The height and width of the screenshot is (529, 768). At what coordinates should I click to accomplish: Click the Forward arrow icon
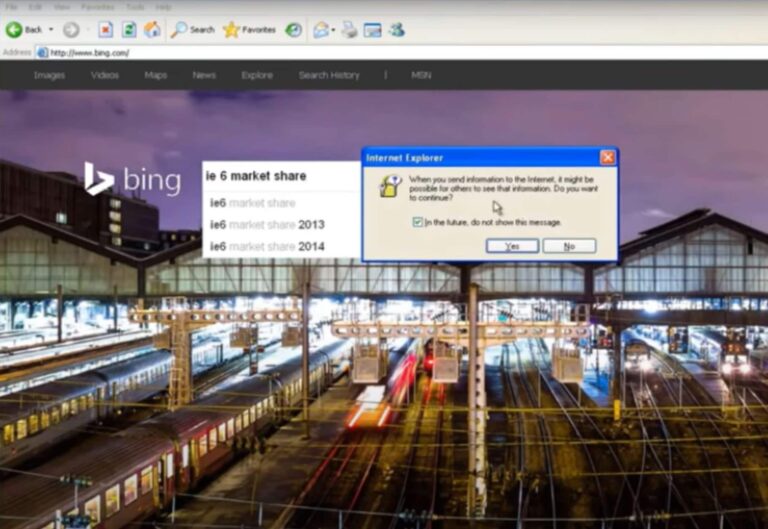tap(70, 30)
